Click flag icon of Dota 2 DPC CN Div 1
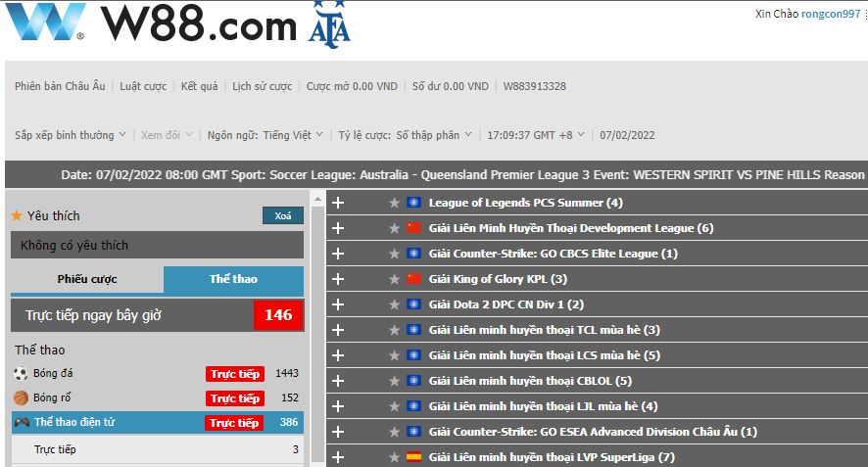This screenshot has height=467, width=868. click(413, 304)
